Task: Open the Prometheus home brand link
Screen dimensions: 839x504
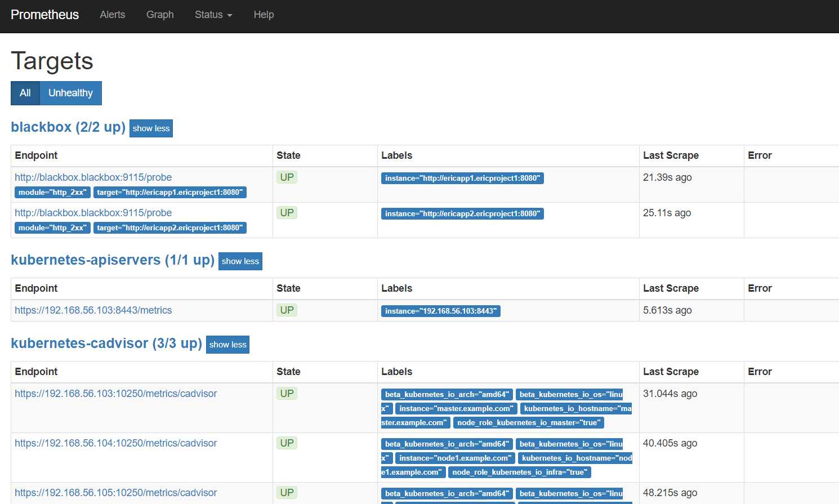Action: [x=44, y=15]
